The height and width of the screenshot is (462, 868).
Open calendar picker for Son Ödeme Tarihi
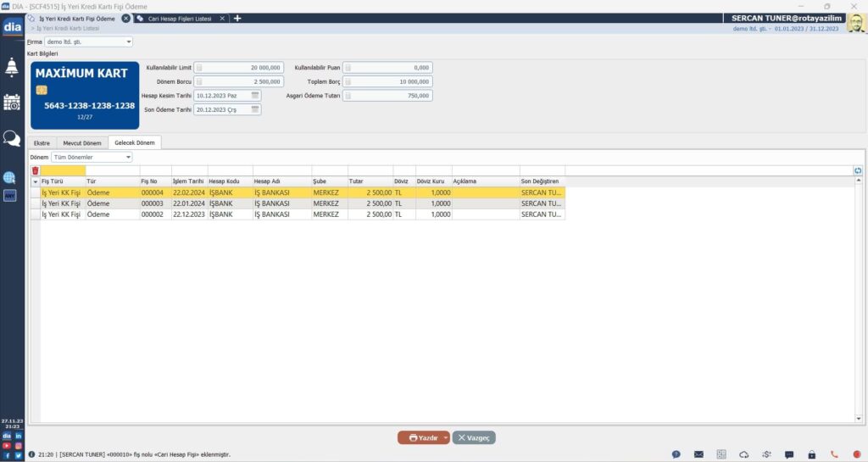[255, 109]
